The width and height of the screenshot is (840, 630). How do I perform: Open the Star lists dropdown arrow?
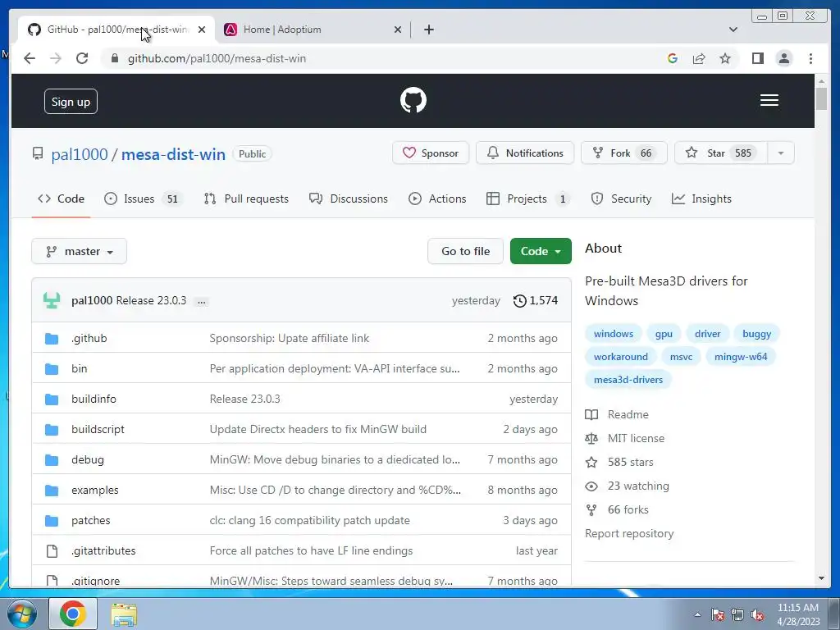click(781, 153)
